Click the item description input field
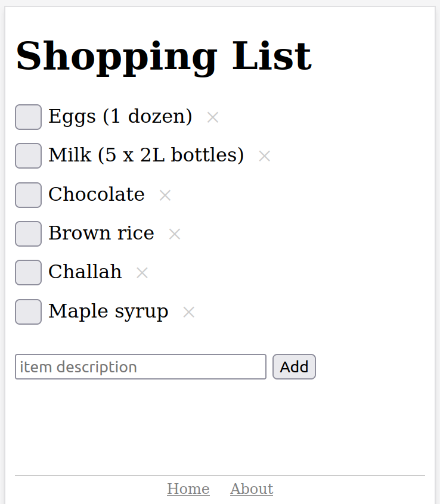440x504 pixels. tap(140, 367)
